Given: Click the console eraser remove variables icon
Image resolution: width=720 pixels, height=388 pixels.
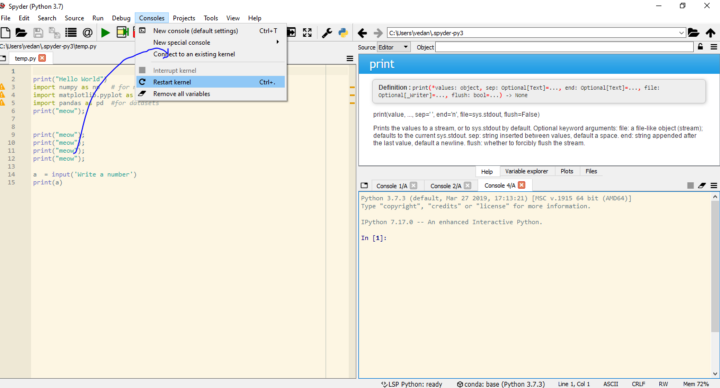Looking at the screenshot, I should (x=702, y=186).
